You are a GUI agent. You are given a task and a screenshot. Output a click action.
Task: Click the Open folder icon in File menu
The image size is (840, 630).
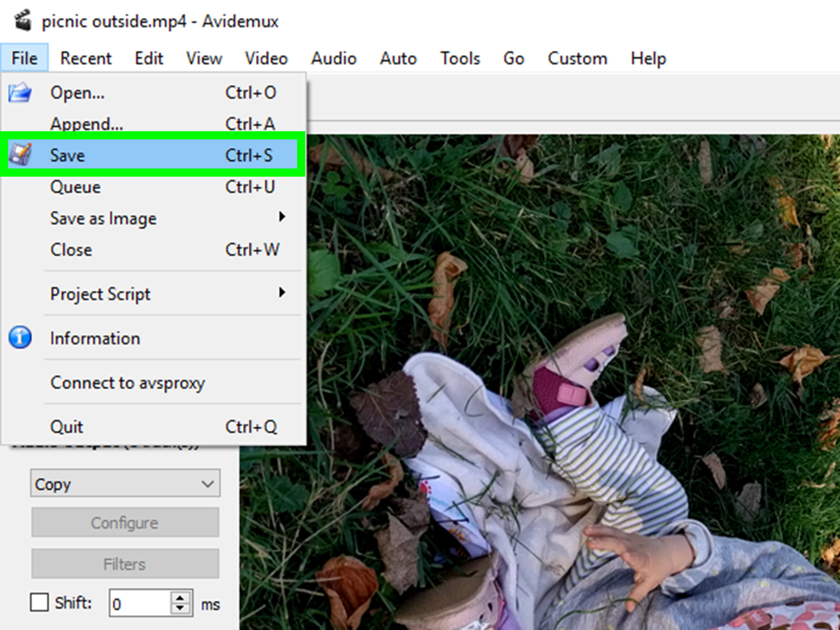pos(20,92)
